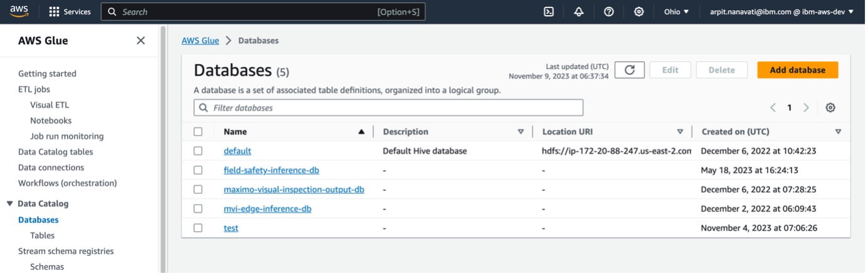Check the field-safety-inference-db checkbox
The height and width of the screenshot is (276, 868).
(x=198, y=170)
